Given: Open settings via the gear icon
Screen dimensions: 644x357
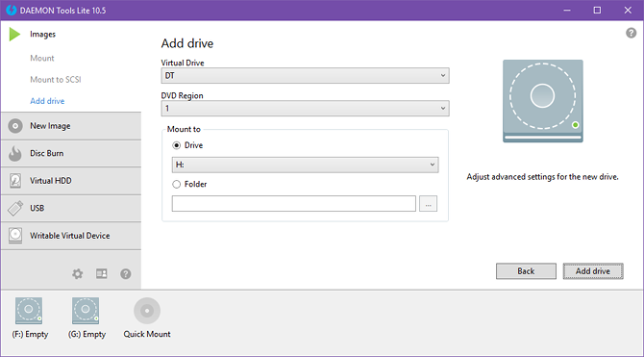Looking at the screenshot, I should [77, 273].
